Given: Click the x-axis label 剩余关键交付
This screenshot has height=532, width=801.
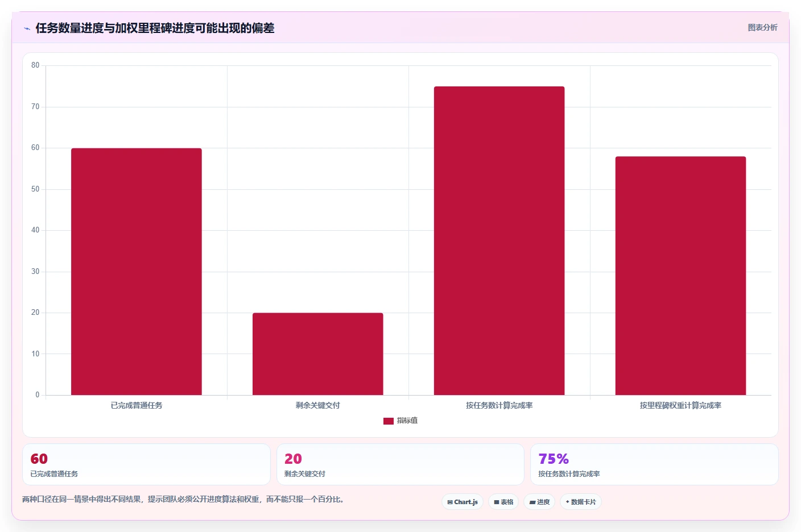Looking at the screenshot, I should (318, 405).
